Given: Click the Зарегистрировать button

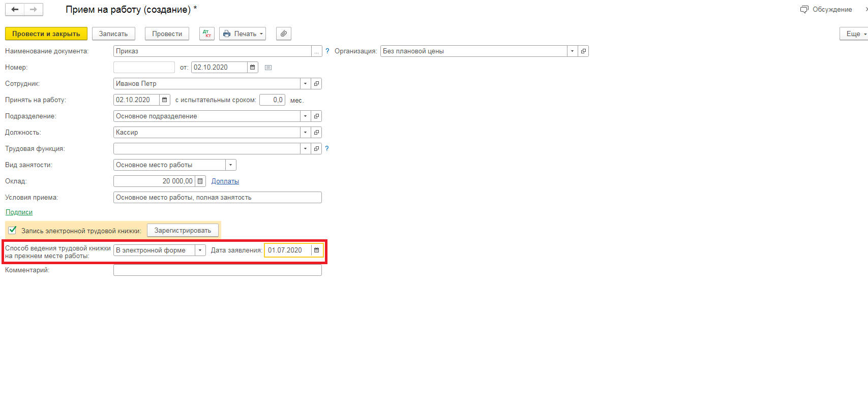Looking at the screenshot, I should click(183, 231).
